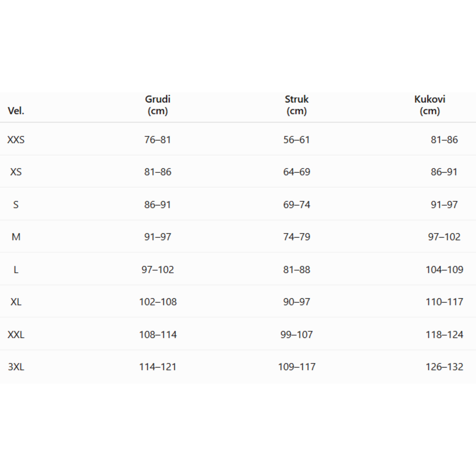Click chest value 76–81 for XXS
This screenshot has width=476, height=476.
[x=158, y=140]
